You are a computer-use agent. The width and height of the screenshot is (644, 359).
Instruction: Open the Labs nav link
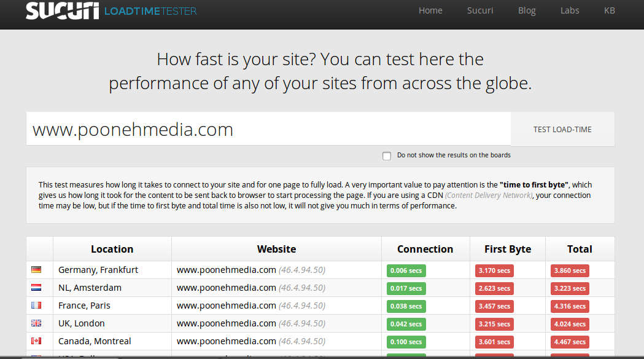point(570,10)
